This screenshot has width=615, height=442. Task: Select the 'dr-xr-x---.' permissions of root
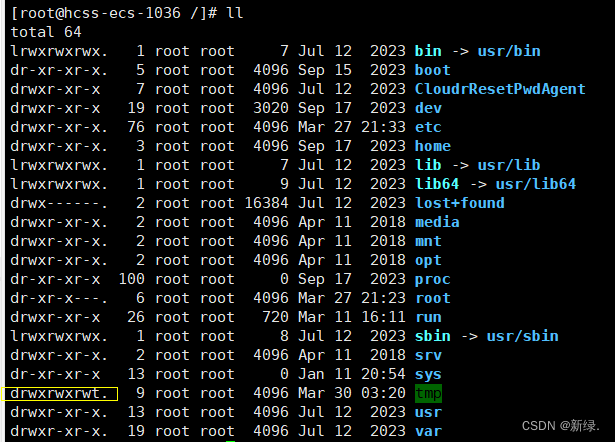pyautogui.click(x=59, y=298)
